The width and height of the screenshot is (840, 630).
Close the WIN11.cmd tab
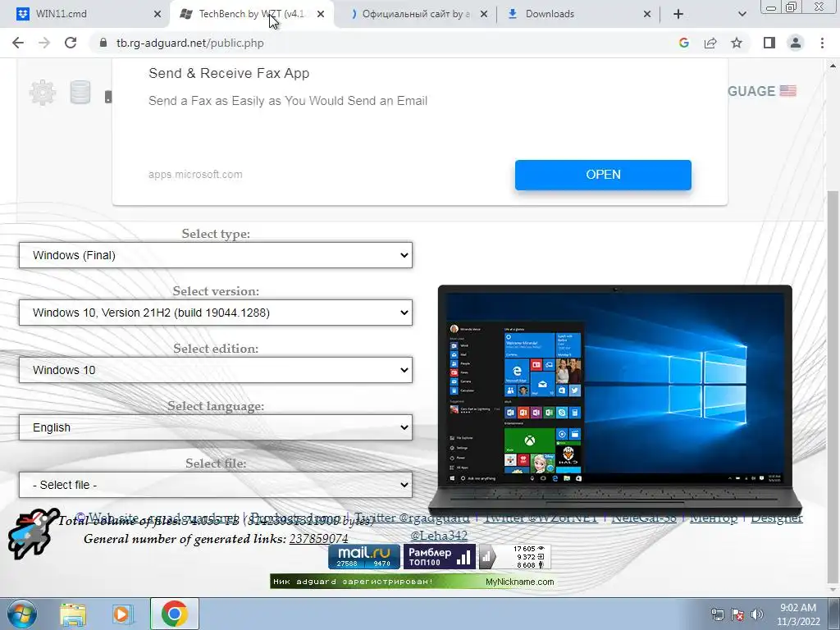click(157, 14)
